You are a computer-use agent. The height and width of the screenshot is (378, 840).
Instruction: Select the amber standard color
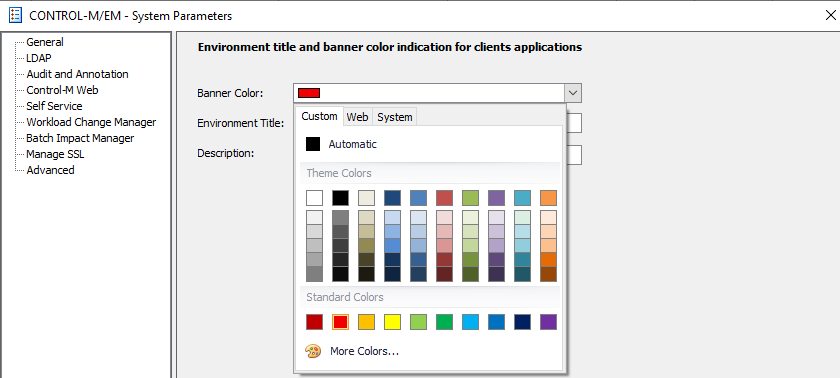366,322
